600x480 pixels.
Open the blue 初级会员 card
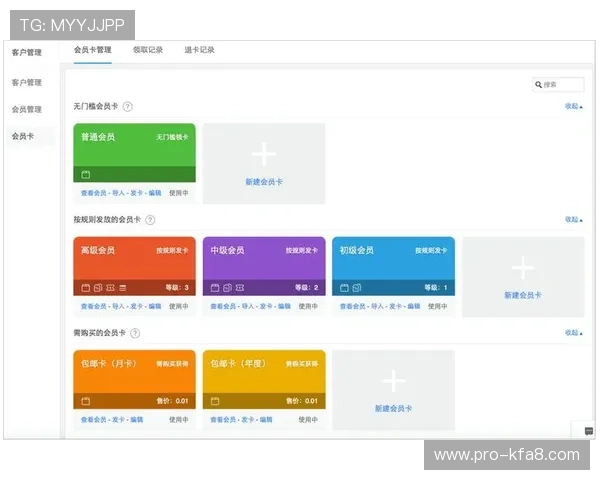[x=393, y=266]
